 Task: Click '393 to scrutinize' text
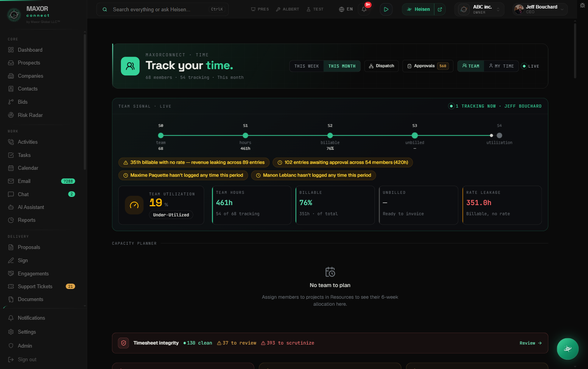click(x=287, y=343)
